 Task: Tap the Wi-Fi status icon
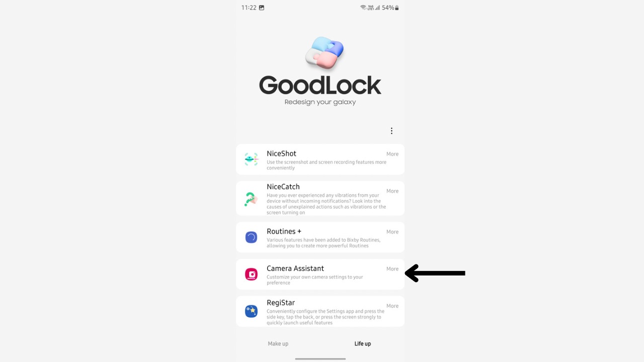(x=363, y=8)
